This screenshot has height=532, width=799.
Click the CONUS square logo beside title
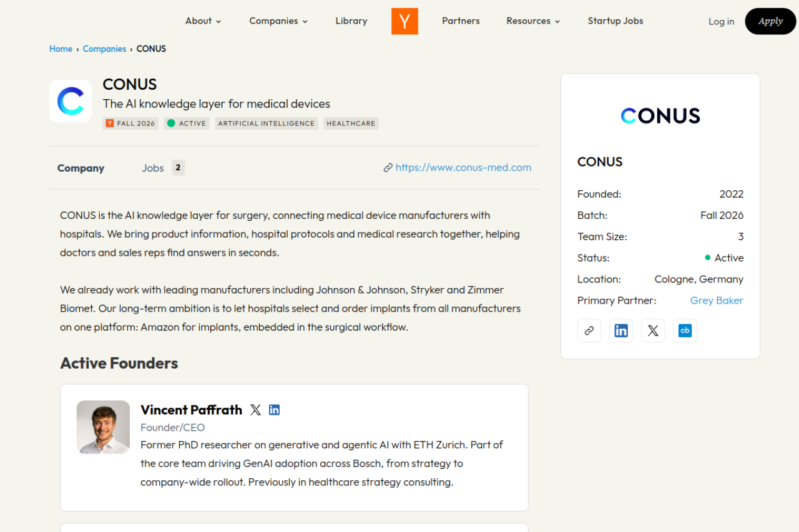(x=71, y=101)
